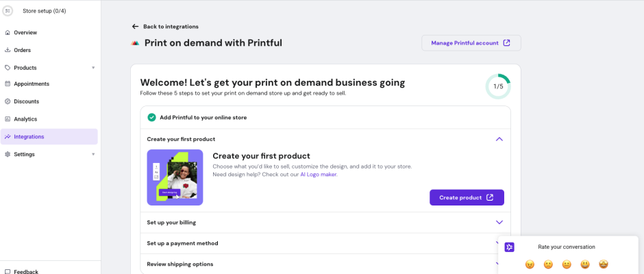This screenshot has width=644, height=274.
Task: Collapse the Create your first product section
Action: click(499, 139)
